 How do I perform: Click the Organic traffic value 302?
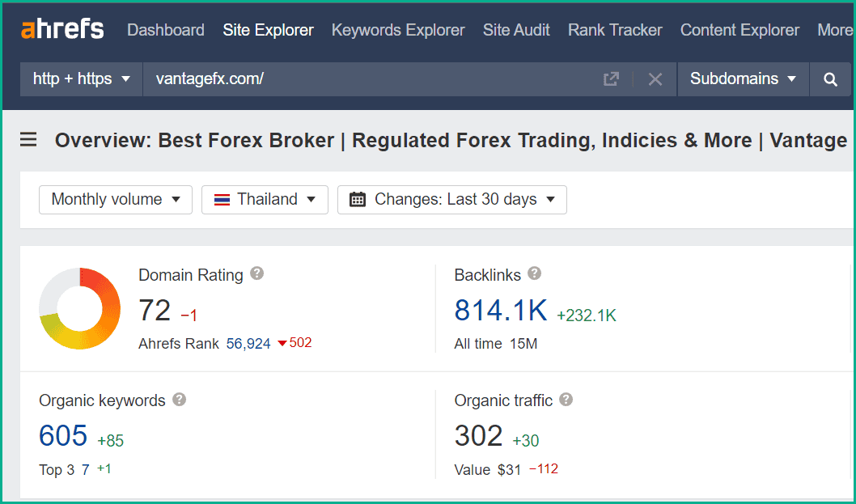click(478, 435)
